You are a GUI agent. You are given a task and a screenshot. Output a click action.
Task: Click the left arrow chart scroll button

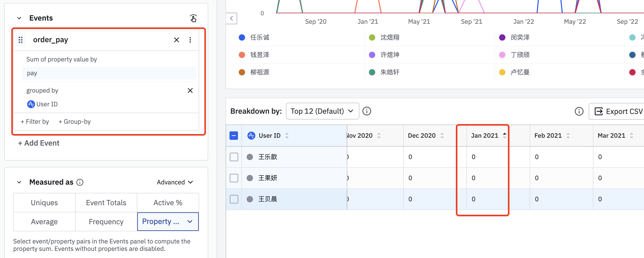(232, 18)
